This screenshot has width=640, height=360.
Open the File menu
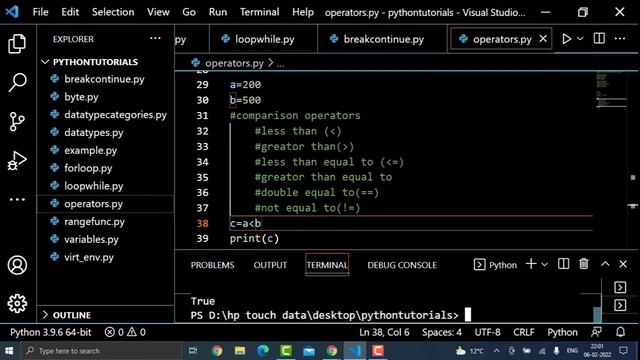[x=40, y=12]
